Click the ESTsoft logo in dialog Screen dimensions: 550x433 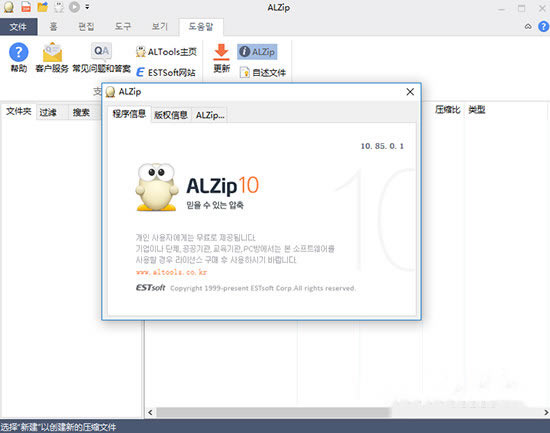(x=150, y=288)
